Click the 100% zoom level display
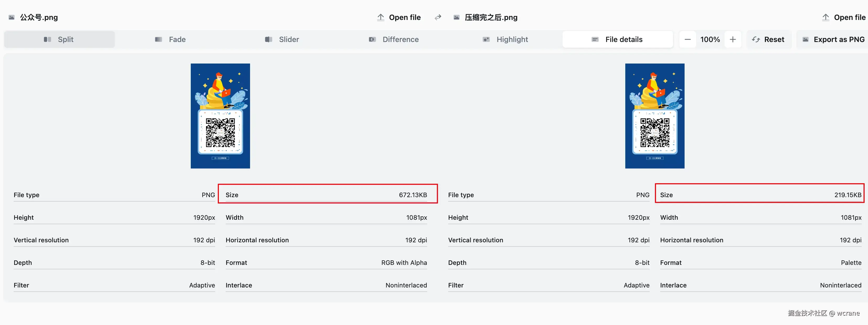This screenshot has height=325, width=868. click(x=710, y=39)
